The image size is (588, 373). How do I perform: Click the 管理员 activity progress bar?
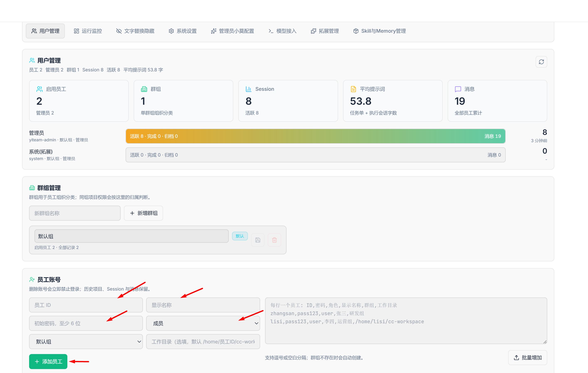click(x=315, y=136)
